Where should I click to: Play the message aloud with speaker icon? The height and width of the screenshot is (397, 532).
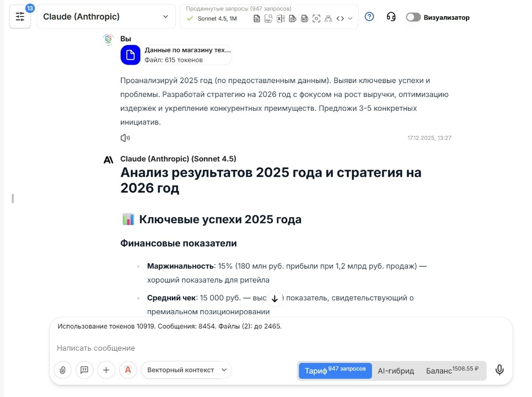coord(125,138)
